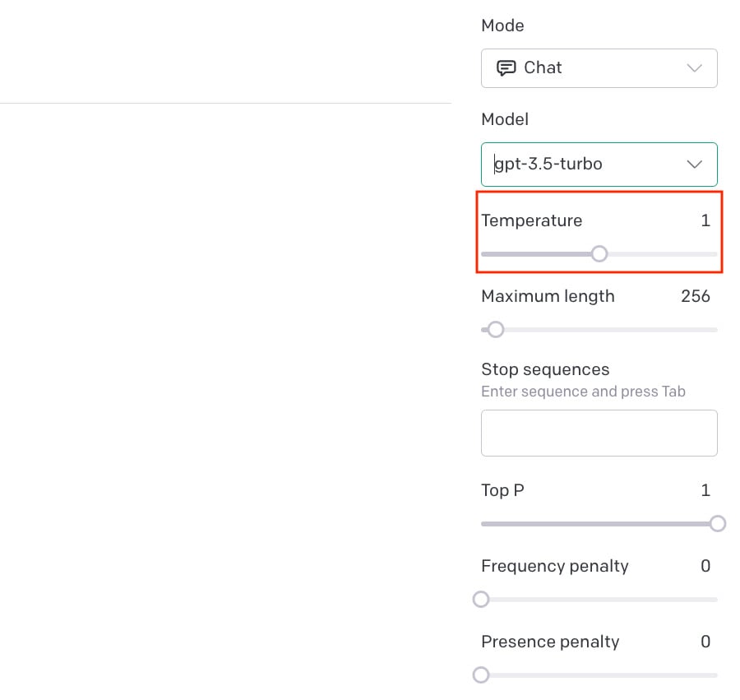Screen dimensions: 740x700
Task: Click the chat bubble icon in Mode
Action: 506,68
